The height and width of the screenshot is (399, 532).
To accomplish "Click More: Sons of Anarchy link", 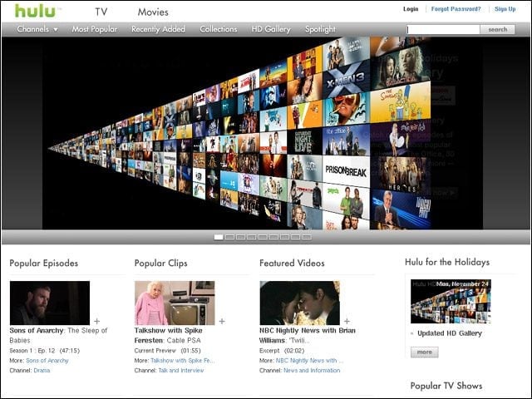I will click(x=47, y=361).
